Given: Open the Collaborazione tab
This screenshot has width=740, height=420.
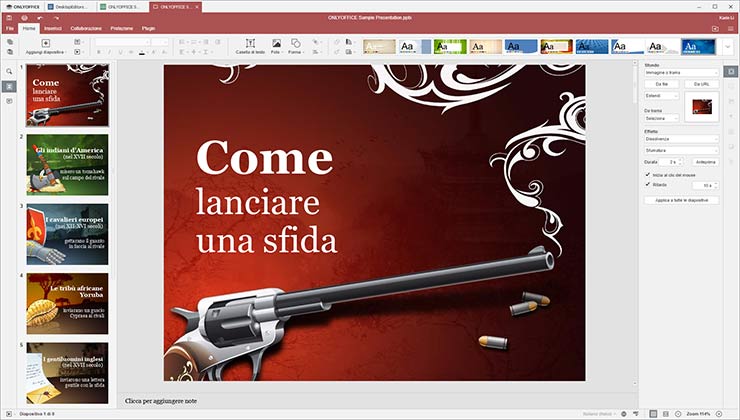Looking at the screenshot, I should (x=86, y=29).
